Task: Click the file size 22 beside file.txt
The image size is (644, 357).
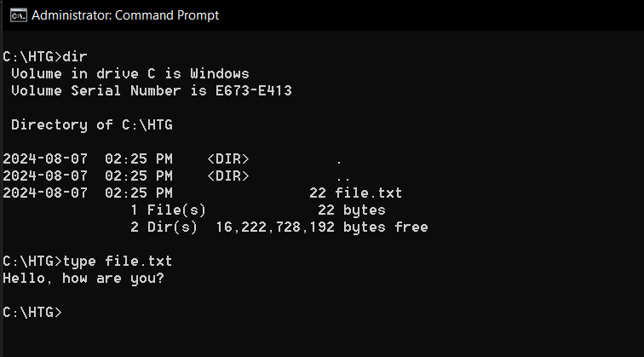Action: coord(318,193)
